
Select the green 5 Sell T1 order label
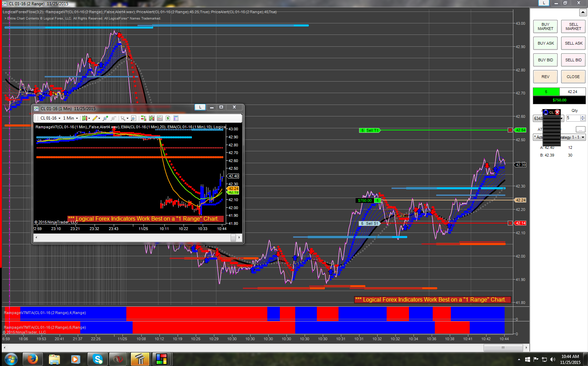pos(369,130)
